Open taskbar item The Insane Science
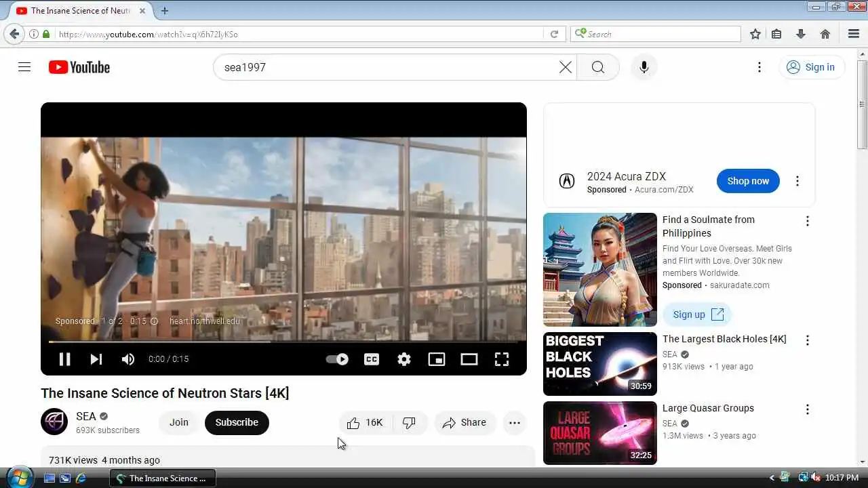 click(x=163, y=478)
